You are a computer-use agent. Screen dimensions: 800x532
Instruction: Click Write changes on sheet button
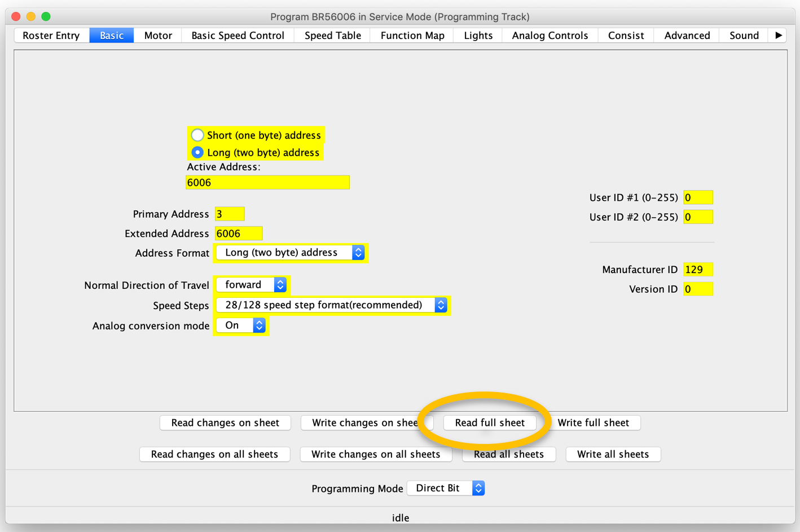(x=367, y=423)
